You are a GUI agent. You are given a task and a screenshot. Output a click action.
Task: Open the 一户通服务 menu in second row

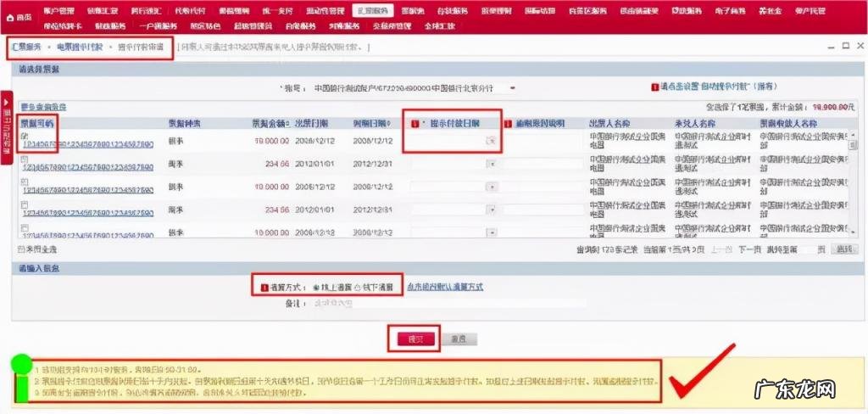pos(158,25)
